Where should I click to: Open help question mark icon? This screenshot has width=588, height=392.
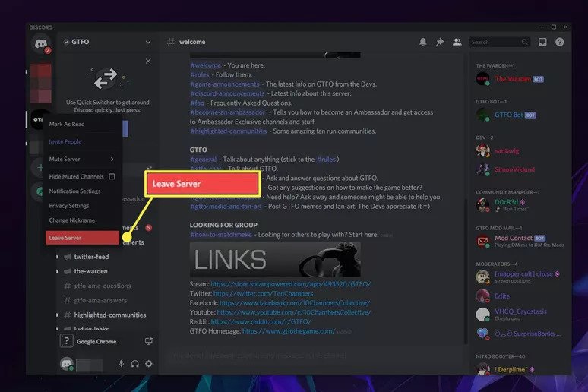(x=559, y=42)
